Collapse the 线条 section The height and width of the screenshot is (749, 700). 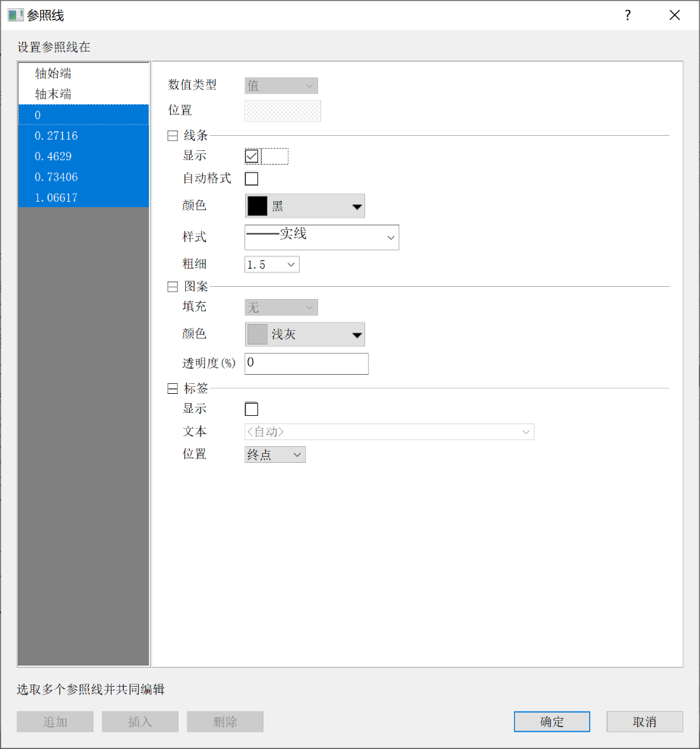pyautogui.click(x=172, y=136)
